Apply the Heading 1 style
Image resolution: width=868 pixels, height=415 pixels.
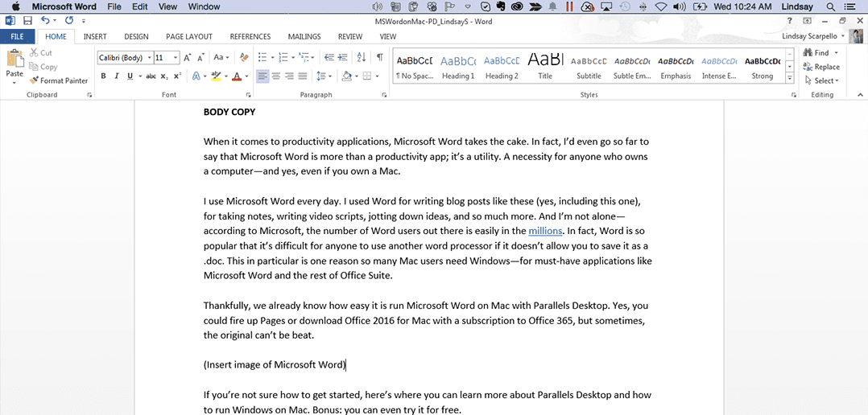click(x=458, y=67)
